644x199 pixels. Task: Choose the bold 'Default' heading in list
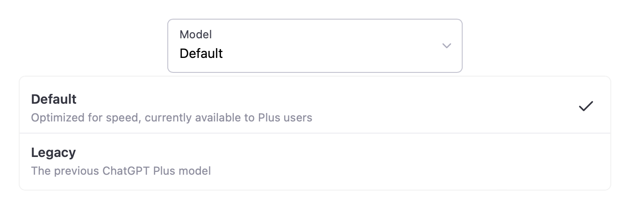coord(54,99)
